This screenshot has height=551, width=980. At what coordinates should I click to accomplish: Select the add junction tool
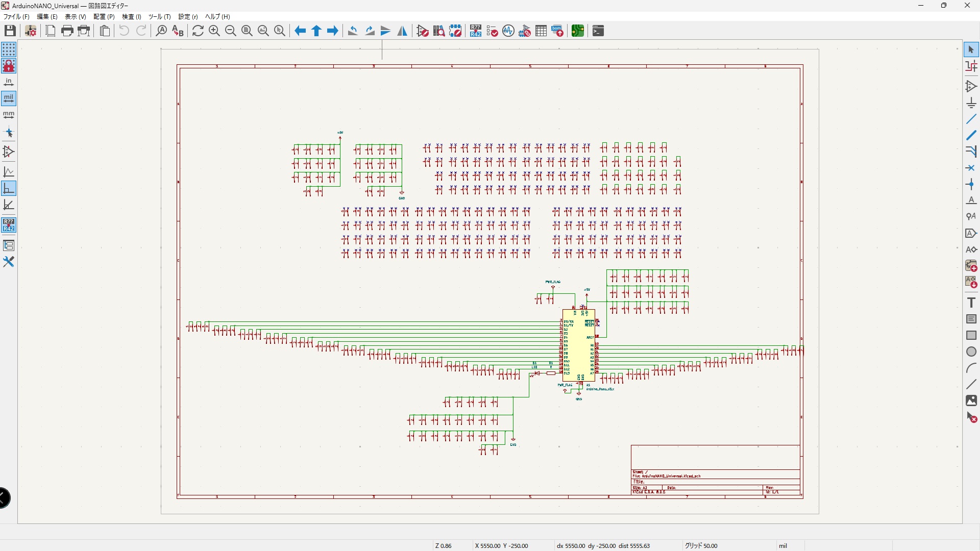971,184
